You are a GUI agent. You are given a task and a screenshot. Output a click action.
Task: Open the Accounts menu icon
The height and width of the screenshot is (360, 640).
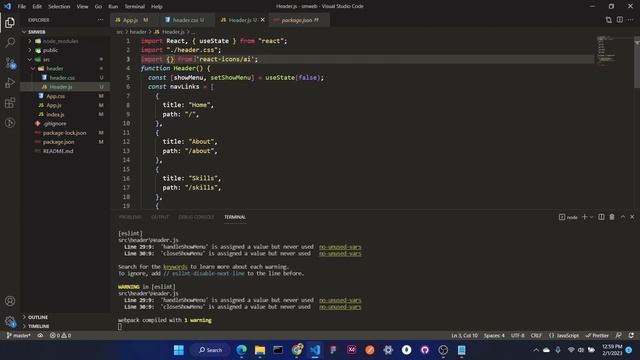click(10, 301)
